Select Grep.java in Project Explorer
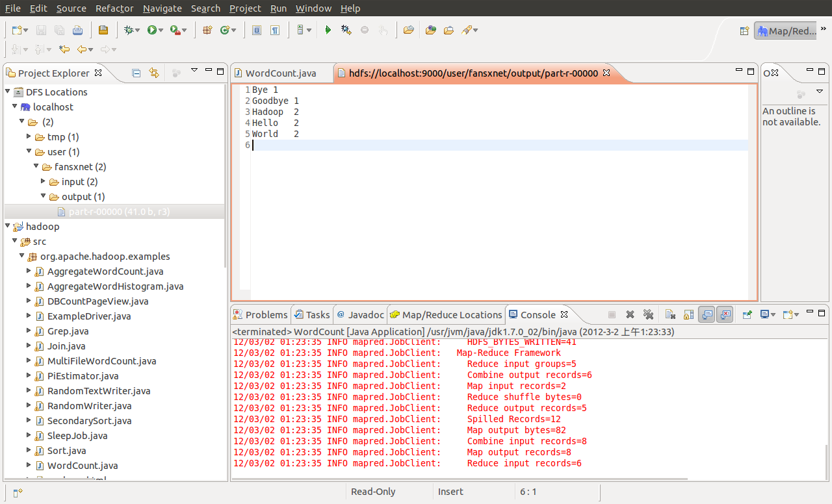The image size is (832, 504). click(x=68, y=331)
